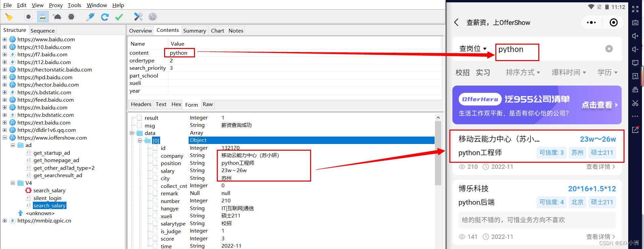Select the get_searchresult_ad request
The width and height of the screenshot is (644, 249).
click(58, 175)
